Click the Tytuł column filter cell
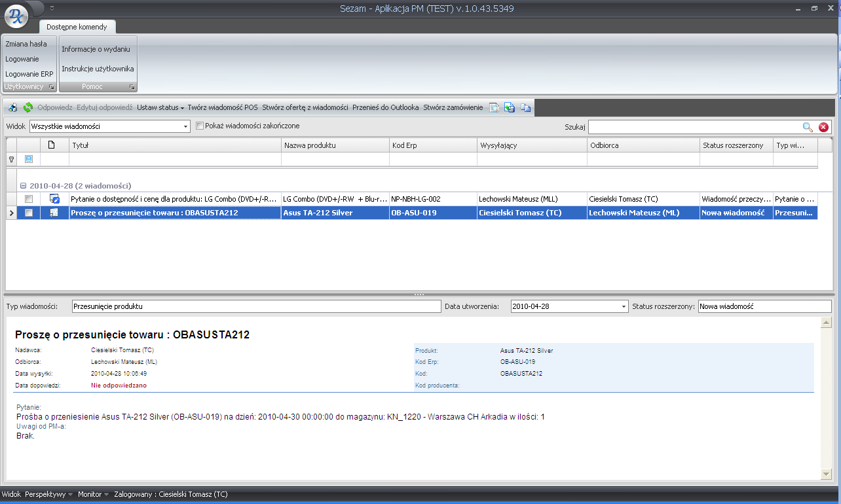 175,159
